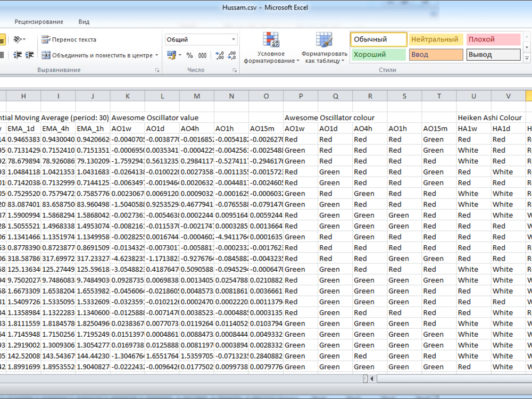Expand the full cell styles gallery
This screenshot has height=399, width=532.
pyautogui.click(x=527, y=59)
